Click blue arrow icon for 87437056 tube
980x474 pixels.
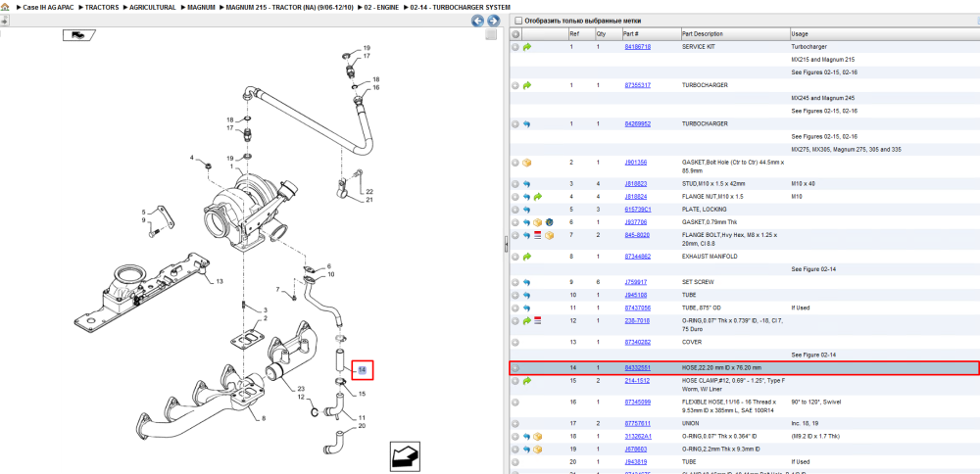(x=526, y=308)
